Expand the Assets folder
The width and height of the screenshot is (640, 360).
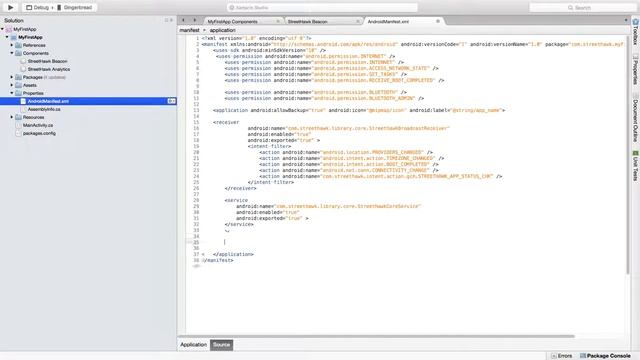tap(12, 85)
